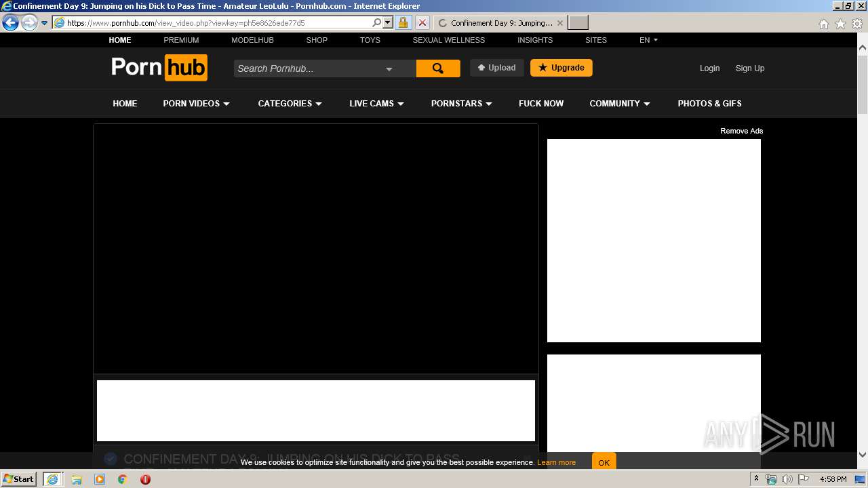Image resolution: width=868 pixels, height=488 pixels.
Task: Open the INSIGHTS top link
Action: (535, 40)
